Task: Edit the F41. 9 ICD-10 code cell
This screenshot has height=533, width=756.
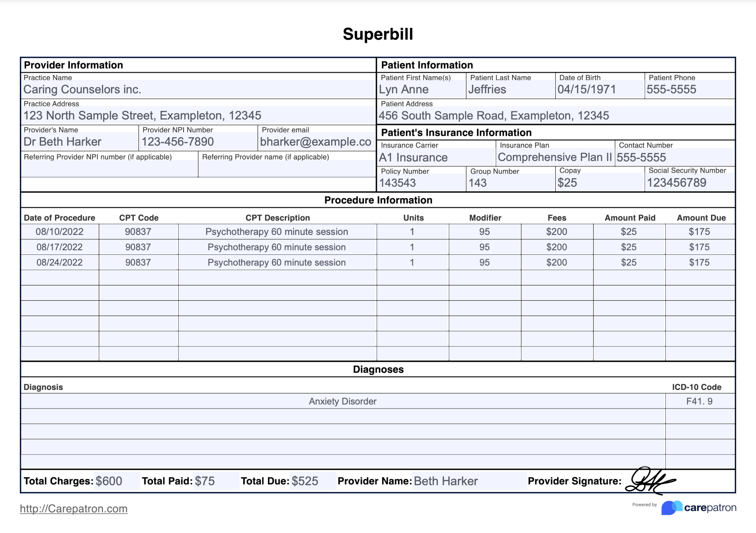Action: (699, 401)
